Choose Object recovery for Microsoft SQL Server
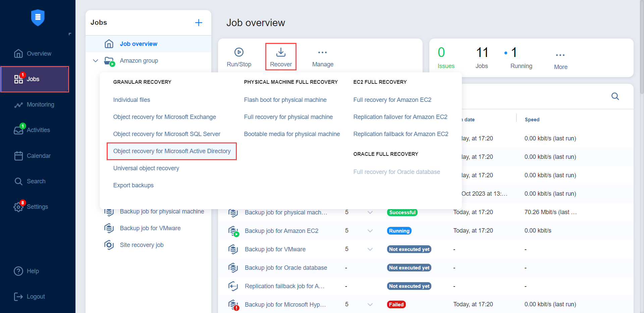Image resolution: width=644 pixels, height=313 pixels. tap(167, 134)
